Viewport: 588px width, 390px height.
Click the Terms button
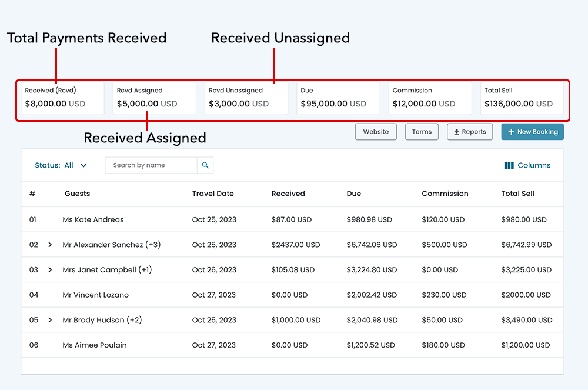pos(422,132)
